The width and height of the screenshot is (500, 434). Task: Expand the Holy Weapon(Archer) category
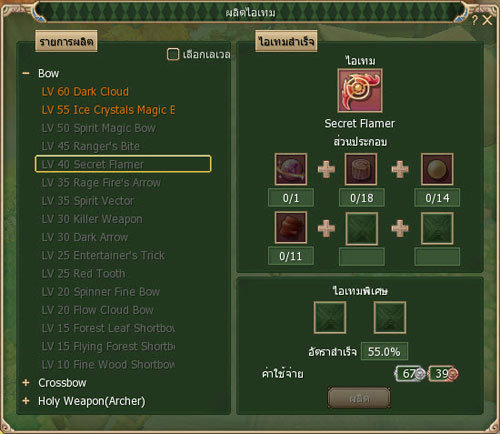26,401
